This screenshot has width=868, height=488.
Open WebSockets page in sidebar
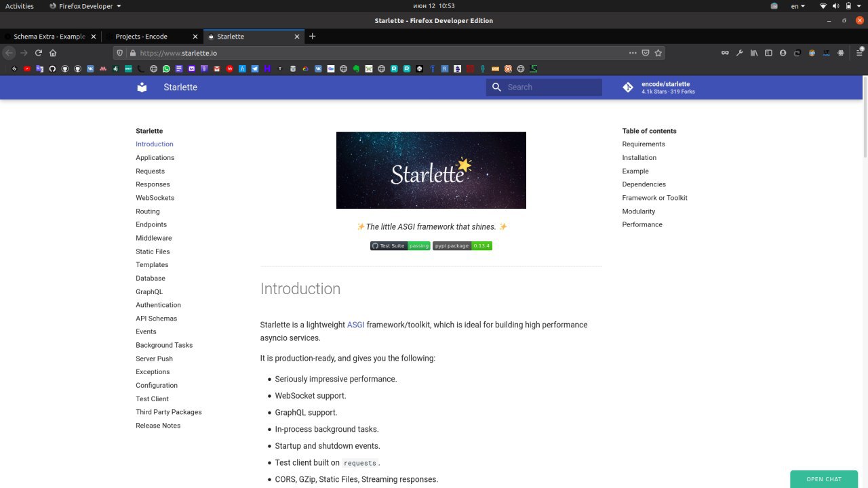point(155,198)
